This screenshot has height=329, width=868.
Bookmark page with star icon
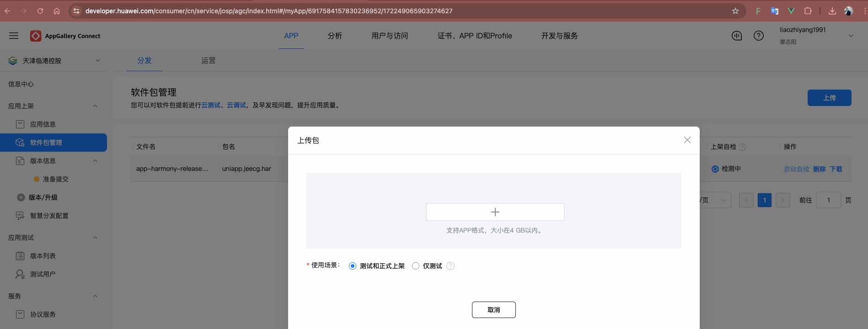(735, 11)
